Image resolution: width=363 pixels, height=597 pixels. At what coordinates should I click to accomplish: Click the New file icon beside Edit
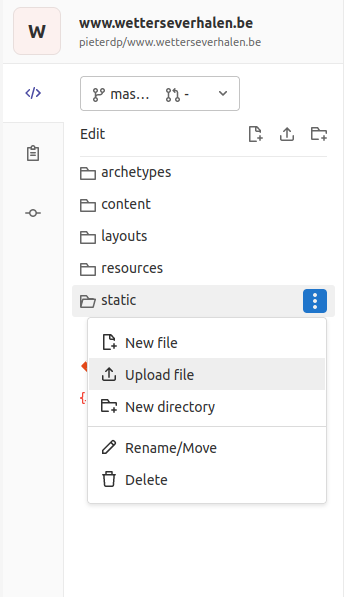coord(255,134)
